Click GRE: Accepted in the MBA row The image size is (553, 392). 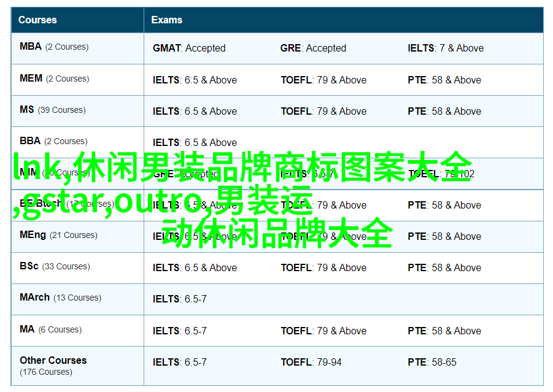coord(313,48)
